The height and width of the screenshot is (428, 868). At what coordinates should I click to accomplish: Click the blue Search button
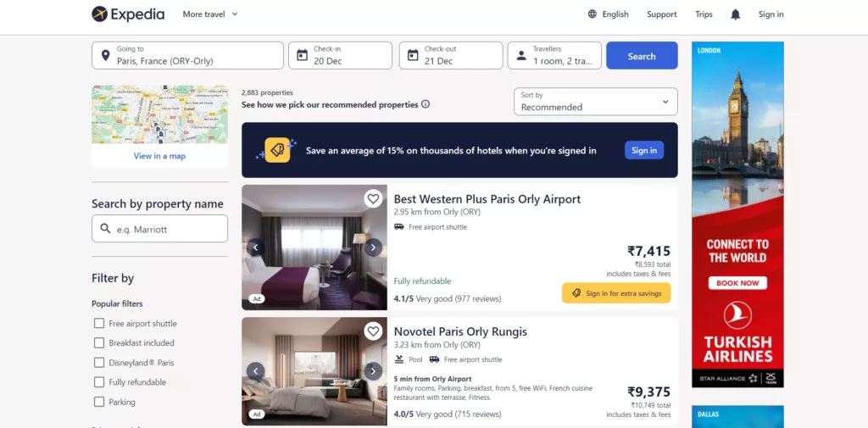pos(642,55)
